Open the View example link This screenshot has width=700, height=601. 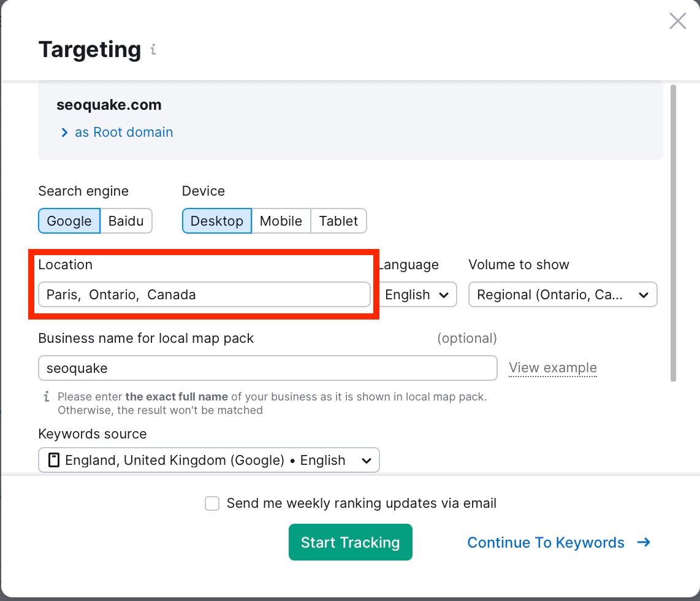(553, 367)
